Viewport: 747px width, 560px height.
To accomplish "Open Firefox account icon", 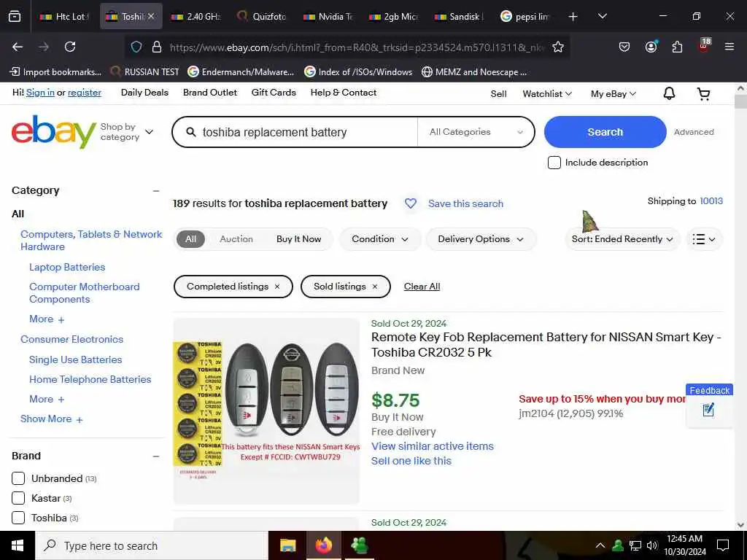I will click(x=651, y=47).
